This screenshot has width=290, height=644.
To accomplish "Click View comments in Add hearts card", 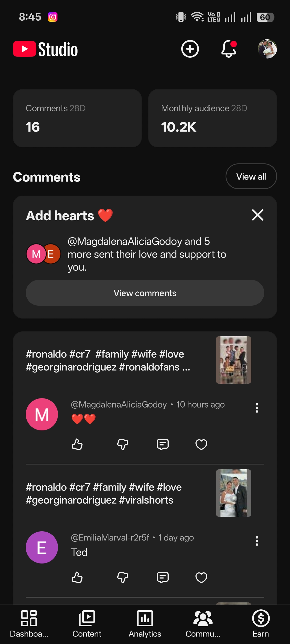I will pos(145,293).
